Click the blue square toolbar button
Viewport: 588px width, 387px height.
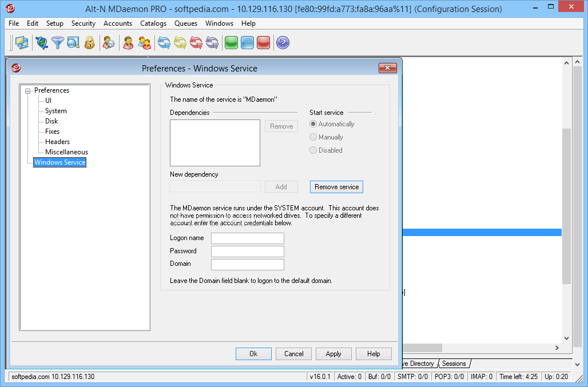click(248, 43)
